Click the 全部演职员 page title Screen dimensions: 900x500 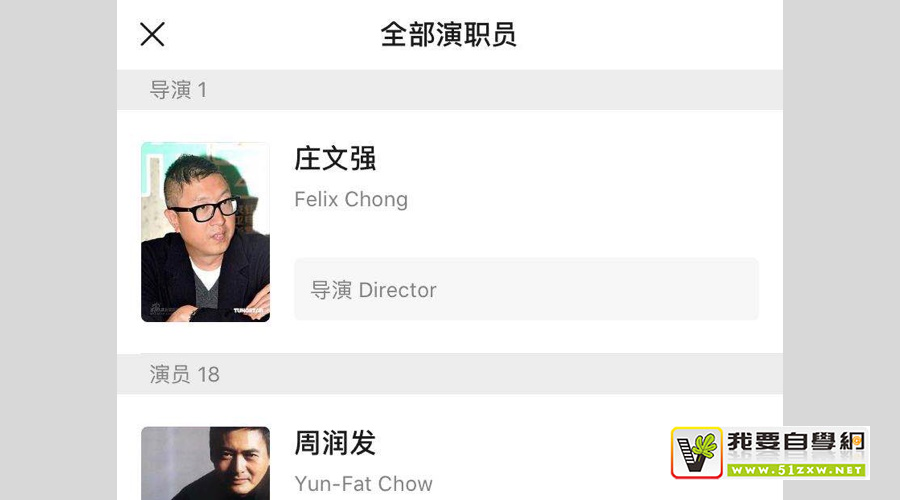(448, 34)
